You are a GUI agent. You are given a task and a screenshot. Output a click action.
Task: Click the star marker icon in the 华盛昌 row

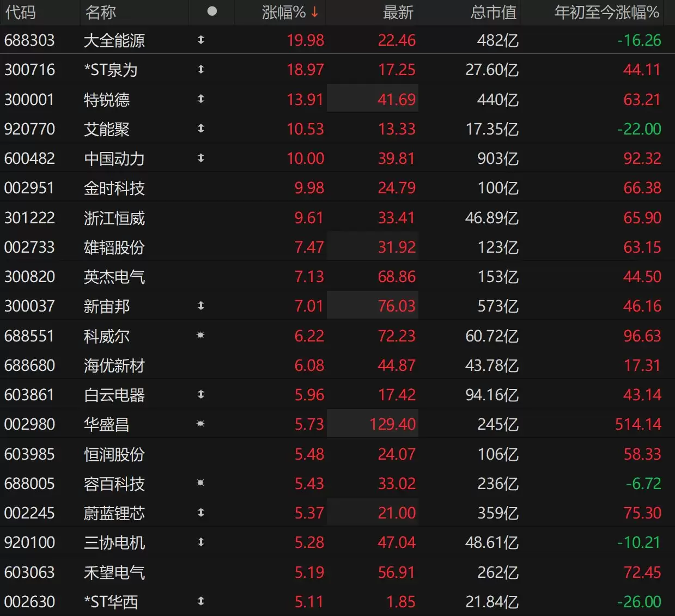point(200,423)
